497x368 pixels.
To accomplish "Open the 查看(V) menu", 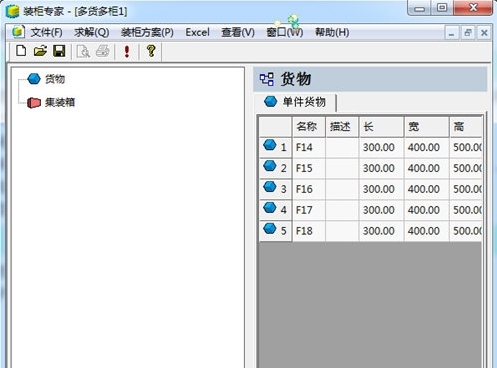I will click(238, 32).
